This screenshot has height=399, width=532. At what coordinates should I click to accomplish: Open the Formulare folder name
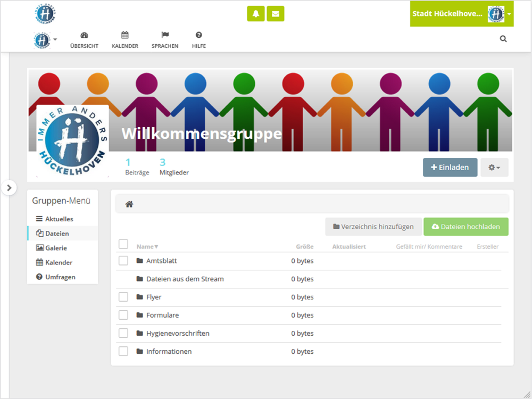point(162,315)
